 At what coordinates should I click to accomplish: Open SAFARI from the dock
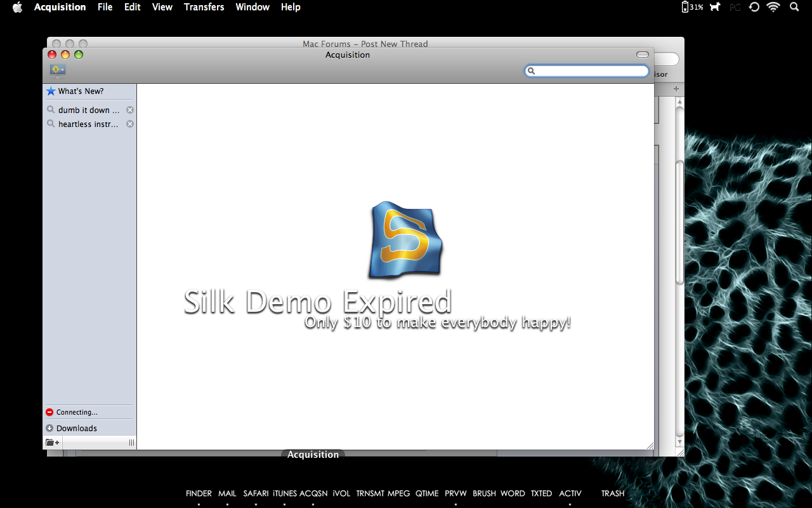256,493
